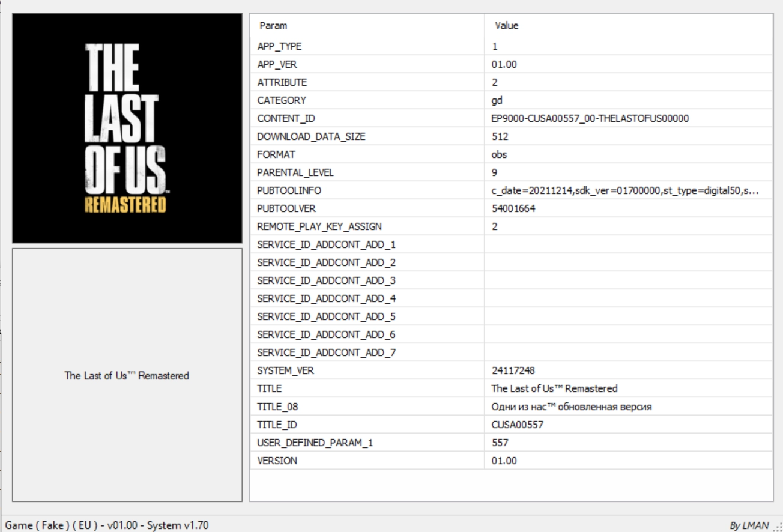The height and width of the screenshot is (532, 783).
Task: Select the CONTENT_ID value cell
Action: [x=590, y=118]
